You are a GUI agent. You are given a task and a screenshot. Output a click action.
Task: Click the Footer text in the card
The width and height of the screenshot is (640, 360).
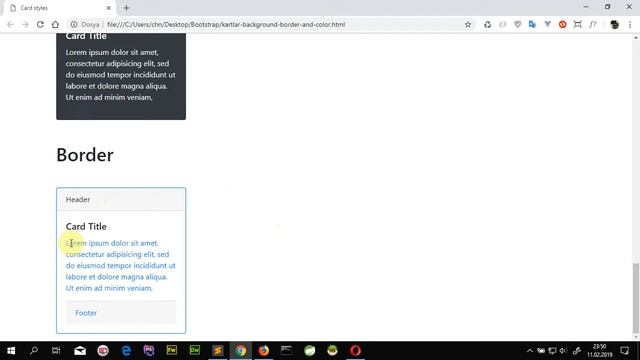pos(86,313)
